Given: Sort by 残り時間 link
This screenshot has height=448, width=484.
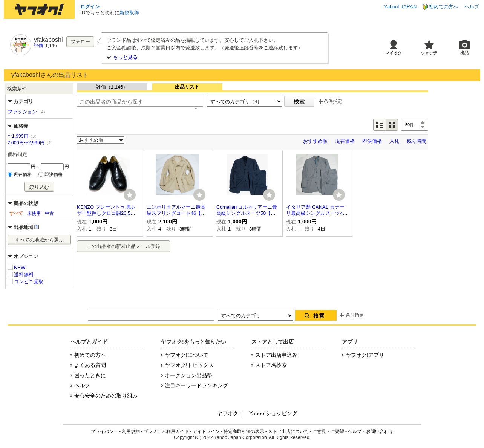Looking at the screenshot, I should coord(417,141).
